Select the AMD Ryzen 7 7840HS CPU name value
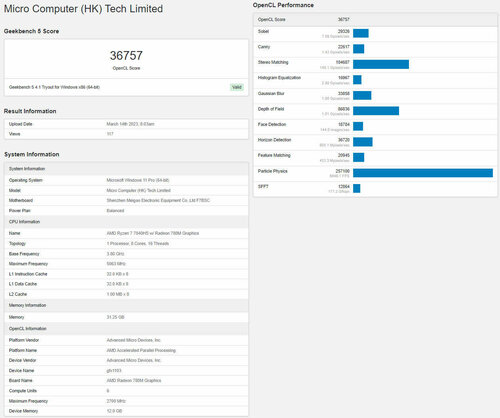This screenshot has height=418, width=500. point(153,233)
